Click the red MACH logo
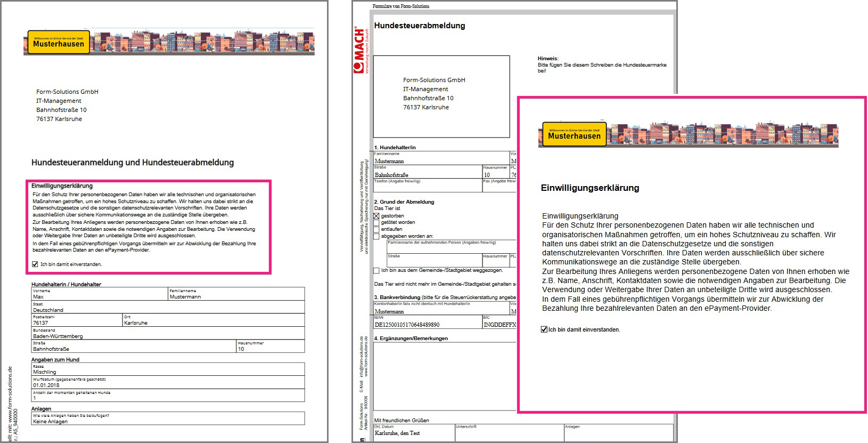The width and height of the screenshot is (868, 443). tap(359, 51)
